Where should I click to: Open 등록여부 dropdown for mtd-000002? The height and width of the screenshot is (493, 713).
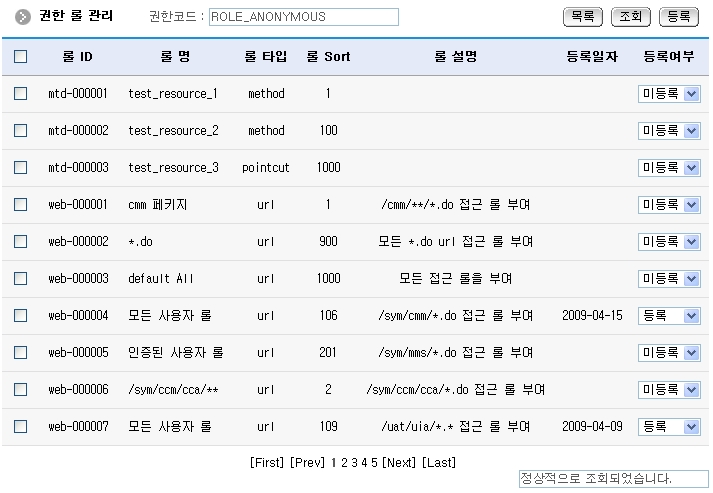(x=669, y=131)
